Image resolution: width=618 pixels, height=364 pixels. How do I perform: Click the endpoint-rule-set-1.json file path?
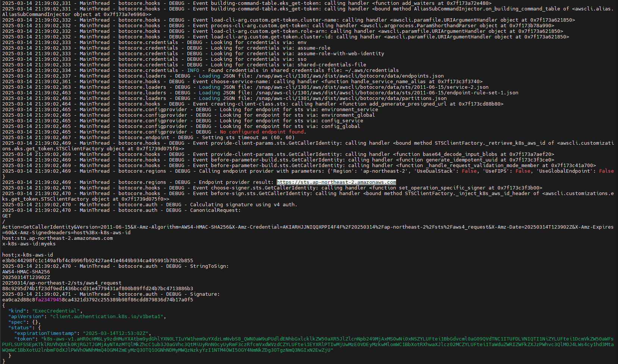(x=387, y=92)
